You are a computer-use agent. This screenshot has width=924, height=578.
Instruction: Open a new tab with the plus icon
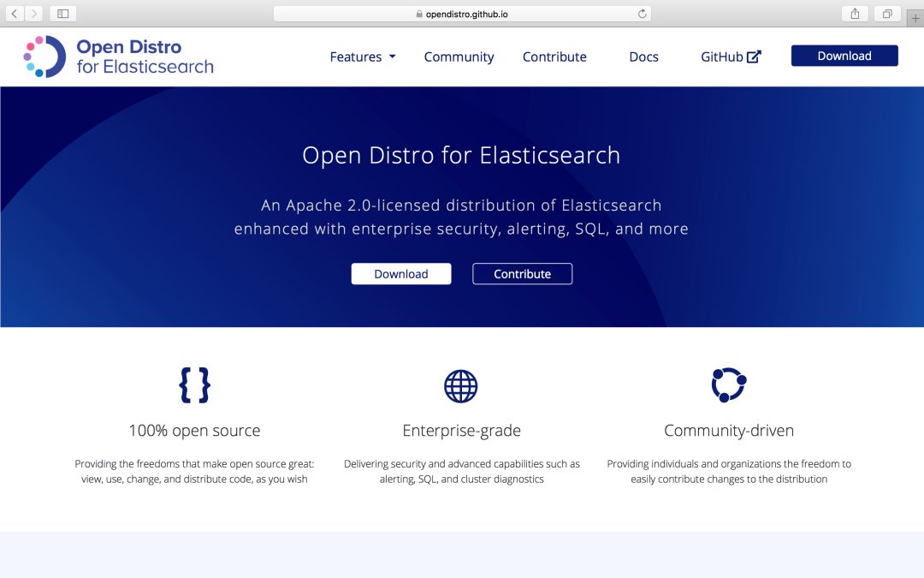coord(915,18)
